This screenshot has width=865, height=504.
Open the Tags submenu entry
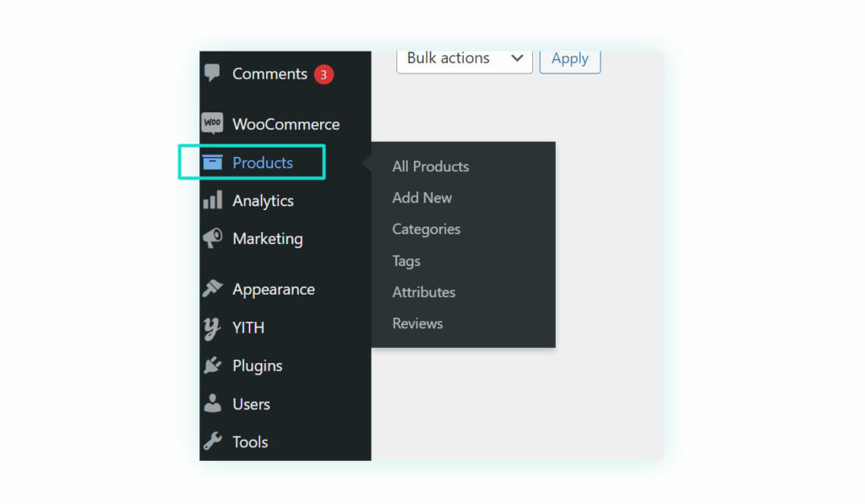406,261
